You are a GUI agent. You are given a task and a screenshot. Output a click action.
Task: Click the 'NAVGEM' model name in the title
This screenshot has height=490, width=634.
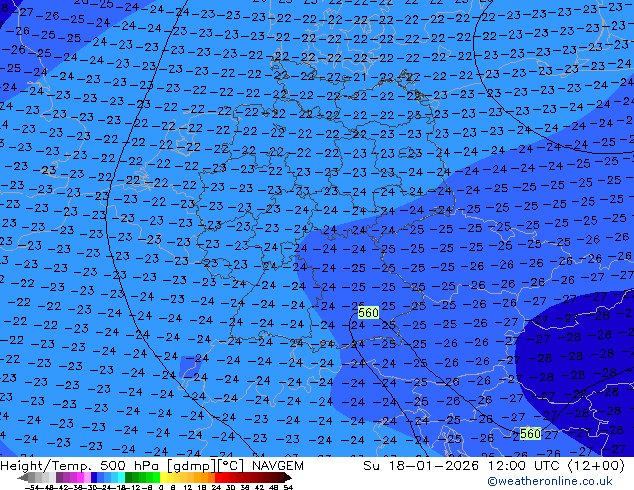(x=277, y=466)
